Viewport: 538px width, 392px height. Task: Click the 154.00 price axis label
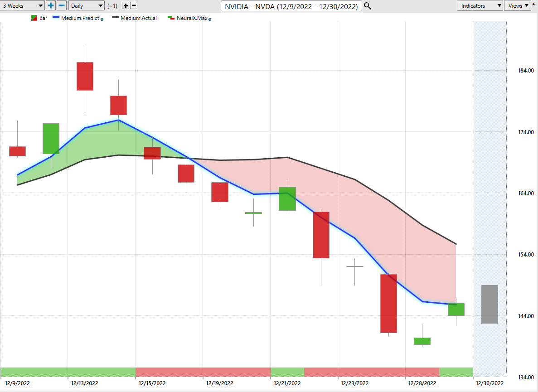[x=526, y=255]
